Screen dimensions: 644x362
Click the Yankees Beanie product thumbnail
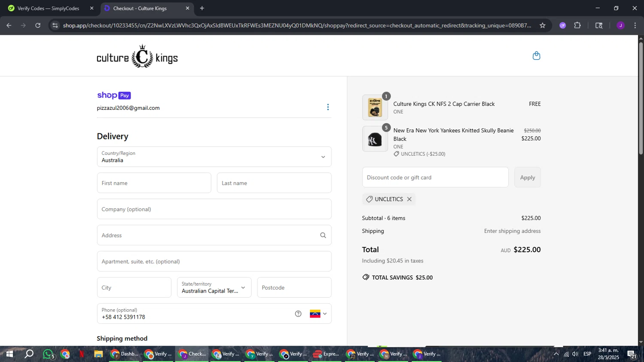375,139
